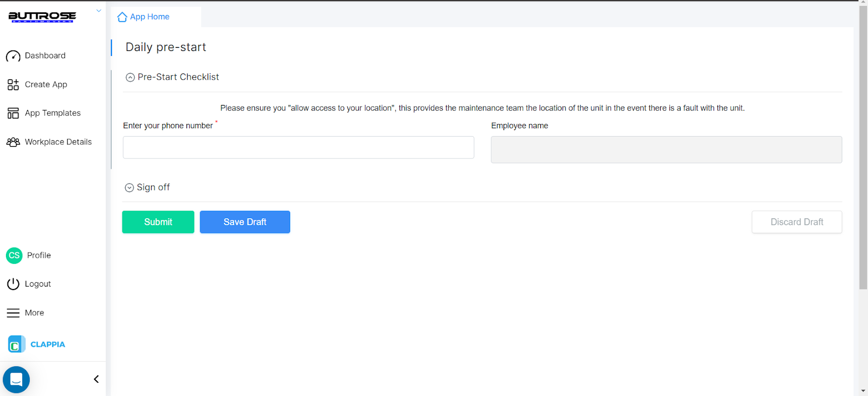Click the Logout power icon
The height and width of the screenshot is (396, 868).
pyautogui.click(x=13, y=284)
